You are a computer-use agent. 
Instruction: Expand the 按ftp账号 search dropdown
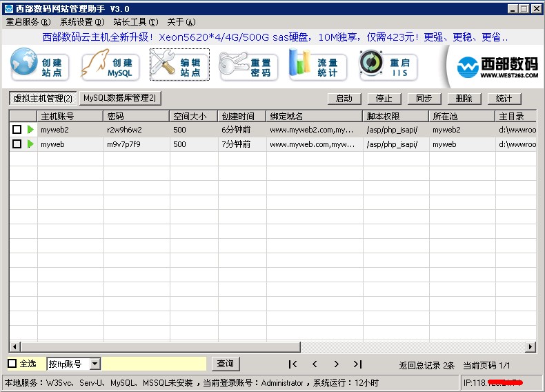pos(95,364)
